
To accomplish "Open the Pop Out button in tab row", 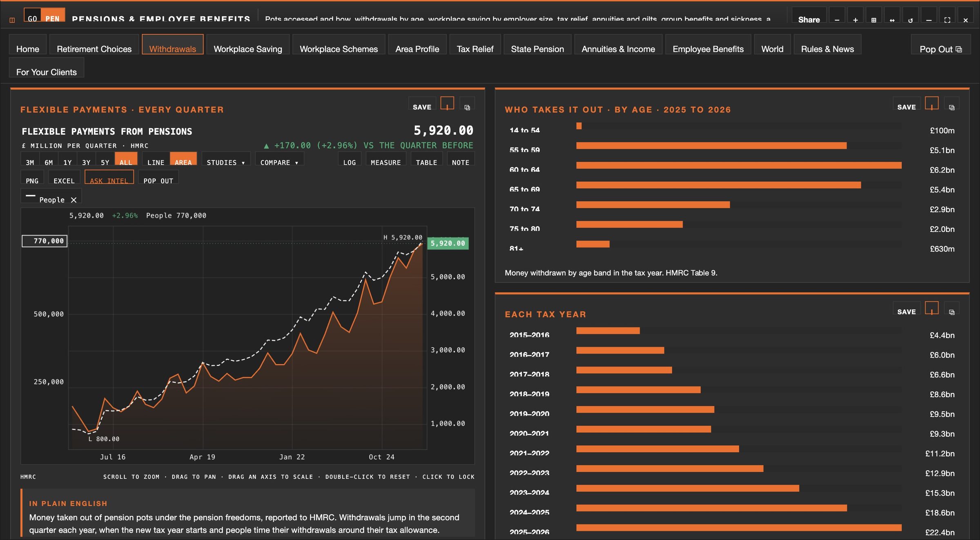I will click(940, 49).
